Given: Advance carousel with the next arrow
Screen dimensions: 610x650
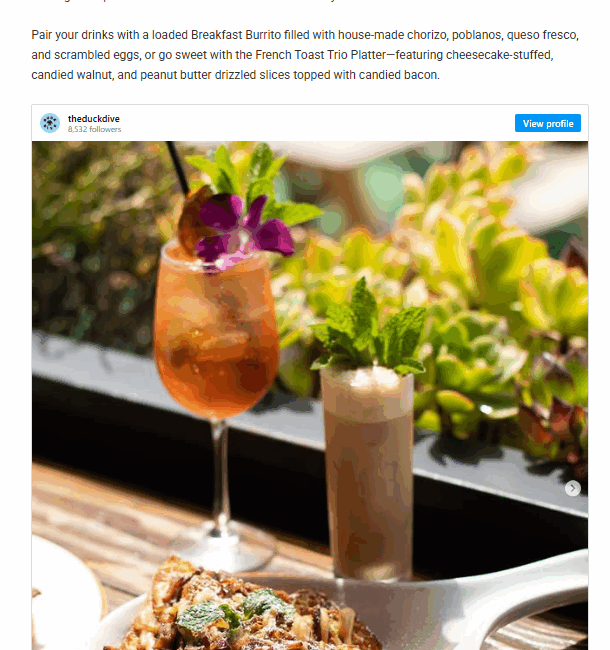Looking at the screenshot, I should point(572,488).
